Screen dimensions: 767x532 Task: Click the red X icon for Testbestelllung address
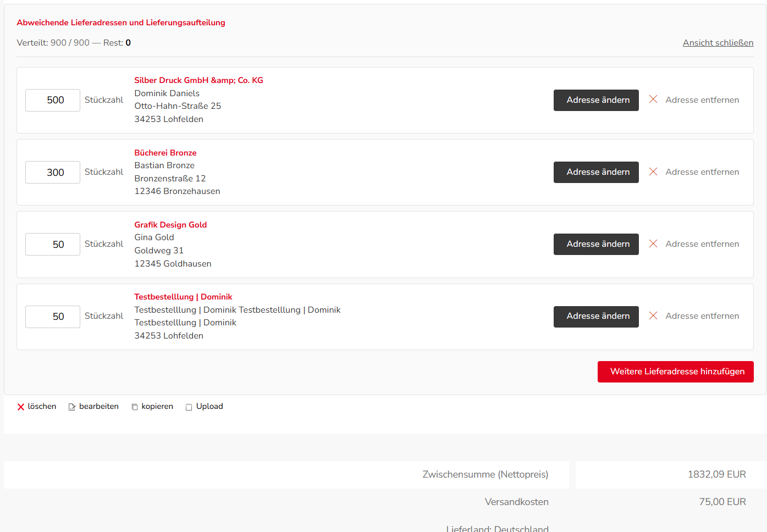(x=653, y=315)
